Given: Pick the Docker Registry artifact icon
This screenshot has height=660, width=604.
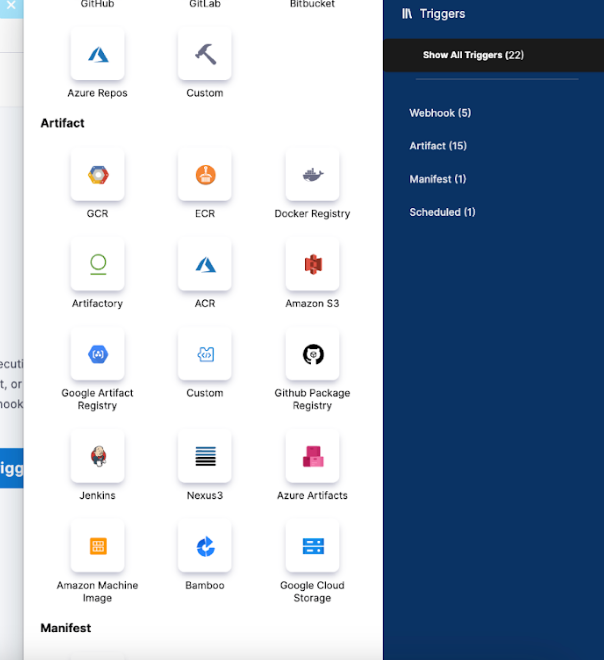Looking at the screenshot, I should 312,175.
